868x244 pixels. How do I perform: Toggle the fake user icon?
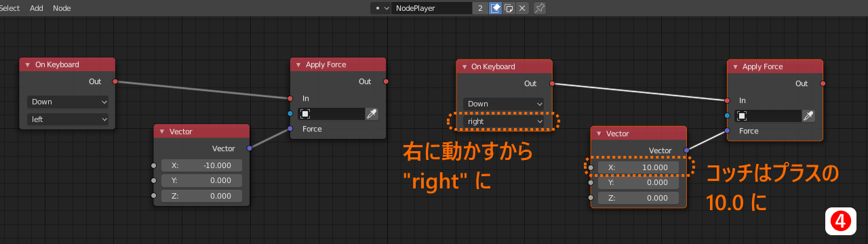tap(496, 8)
